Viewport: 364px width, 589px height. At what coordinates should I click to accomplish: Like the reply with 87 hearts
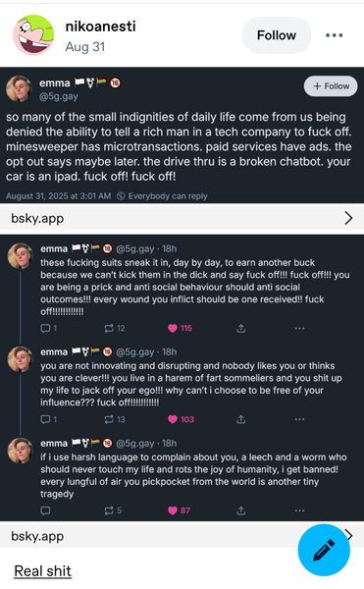pyautogui.click(x=179, y=510)
